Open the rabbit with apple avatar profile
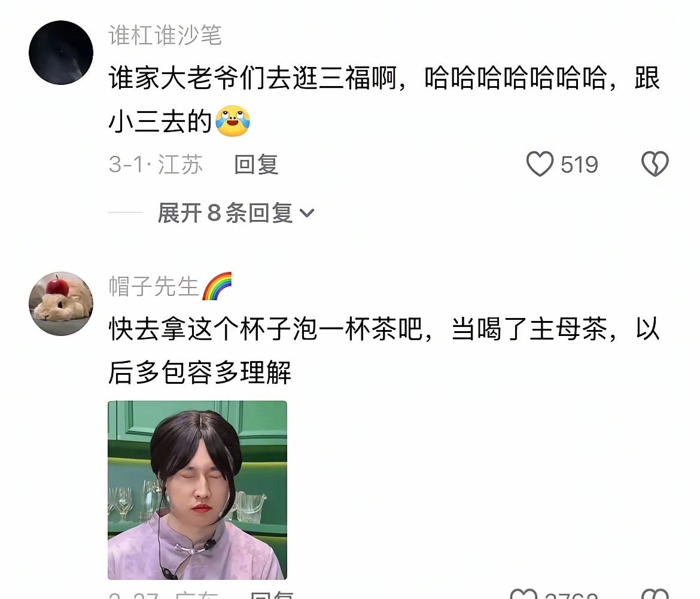The image size is (700, 599). (x=60, y=303)
